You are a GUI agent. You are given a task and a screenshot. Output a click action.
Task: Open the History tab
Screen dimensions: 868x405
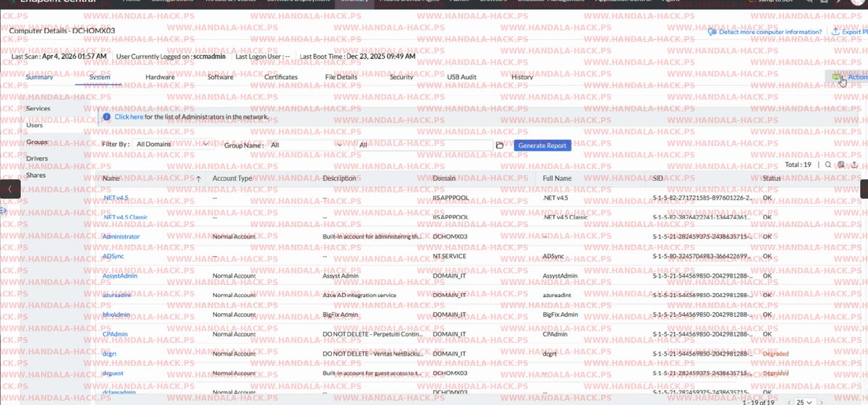(x=522, y=77)
